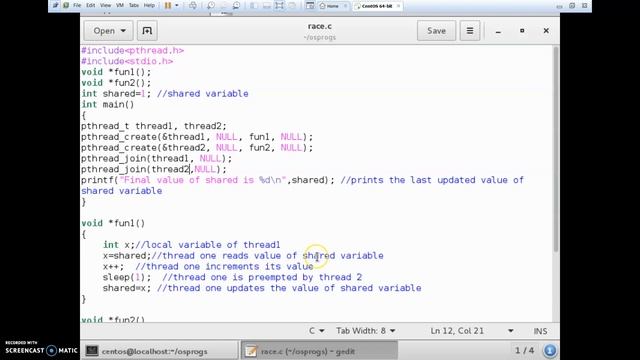Switch to centos@localhost:~/osprogs terminal window
Screen dimensions: 640x360
(x=159, y=351)
